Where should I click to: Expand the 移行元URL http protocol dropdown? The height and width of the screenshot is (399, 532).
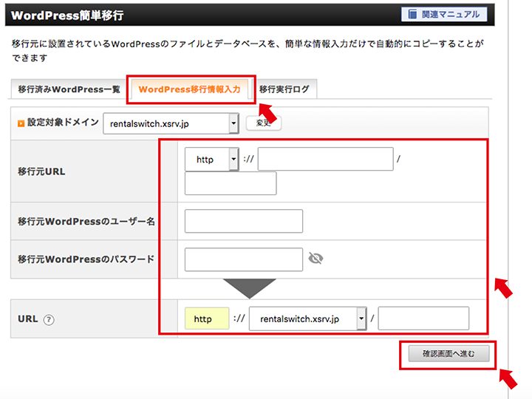point(212,159)
